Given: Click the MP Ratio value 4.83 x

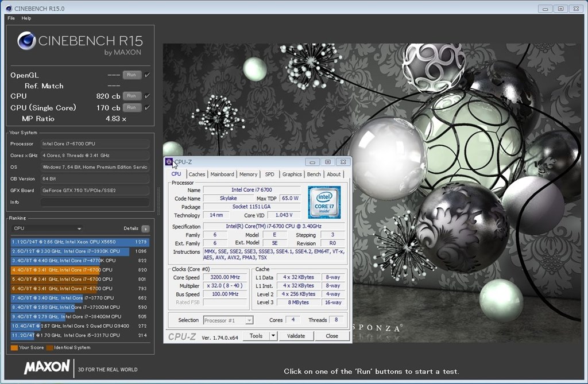Looking at the screenshot, I should (x=116, y=119).
